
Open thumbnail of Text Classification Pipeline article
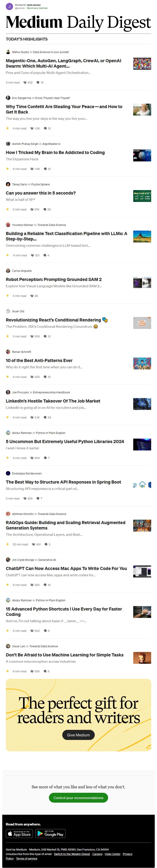coord(142,237)
